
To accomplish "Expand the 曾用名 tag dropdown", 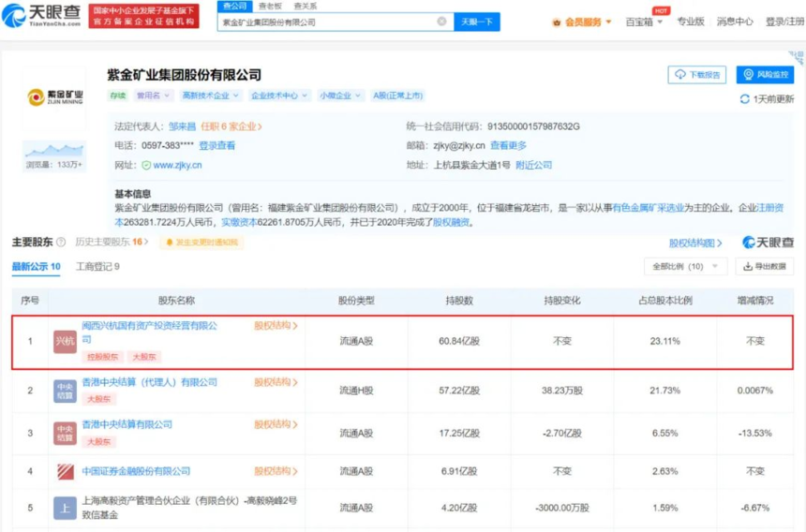I will (x=153, y=96).
